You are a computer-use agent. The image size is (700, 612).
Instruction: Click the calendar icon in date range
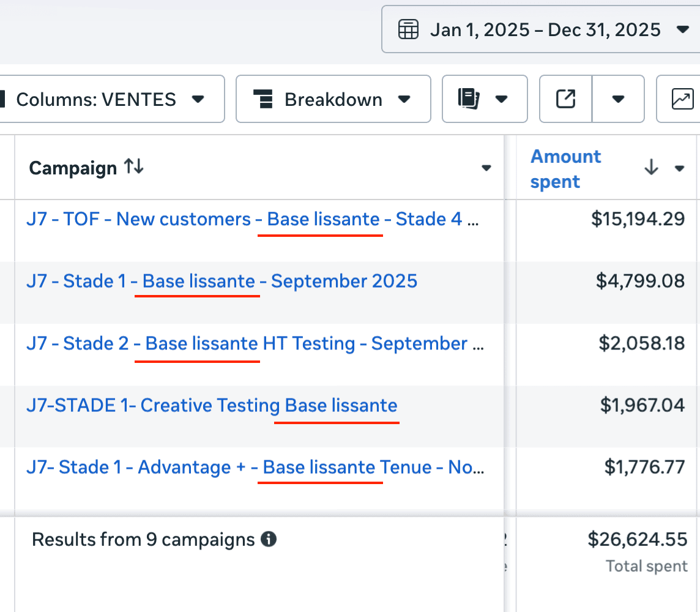pyautogui.click(x=408, y=29)
